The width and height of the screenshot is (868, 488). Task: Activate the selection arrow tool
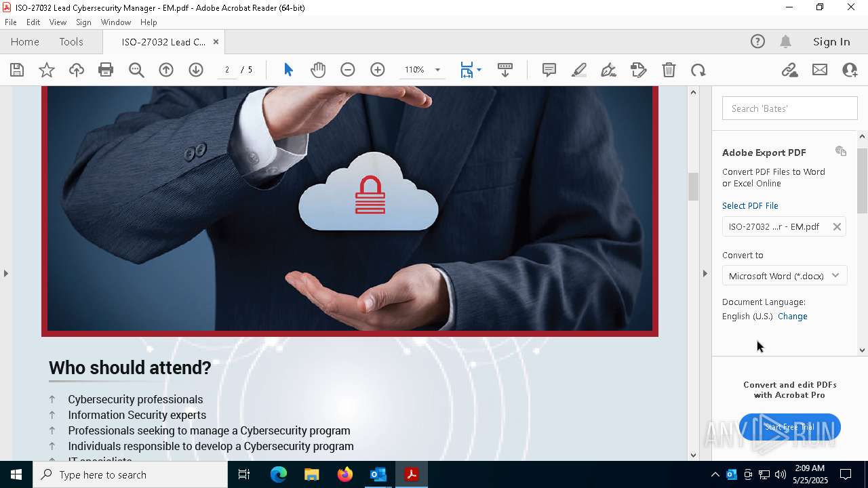288,70
